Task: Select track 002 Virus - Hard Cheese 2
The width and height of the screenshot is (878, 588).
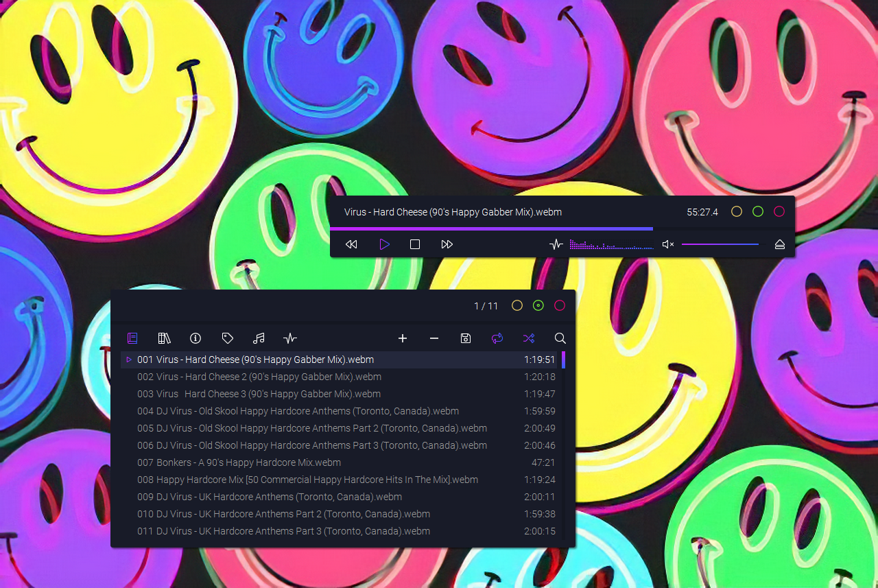Action: coord(340,377)
